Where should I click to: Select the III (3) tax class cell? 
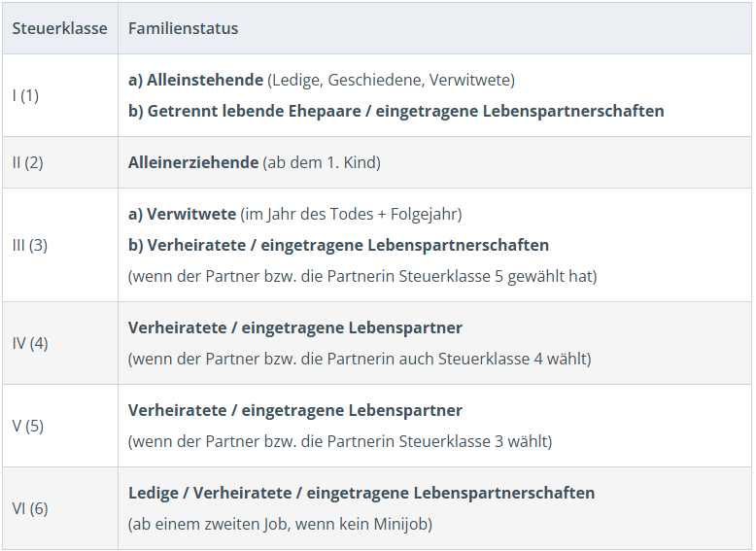tap(29, 245)
